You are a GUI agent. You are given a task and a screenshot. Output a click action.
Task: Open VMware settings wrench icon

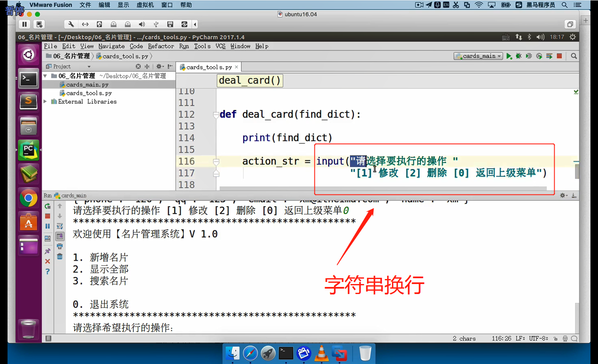[x=71, y=24]
